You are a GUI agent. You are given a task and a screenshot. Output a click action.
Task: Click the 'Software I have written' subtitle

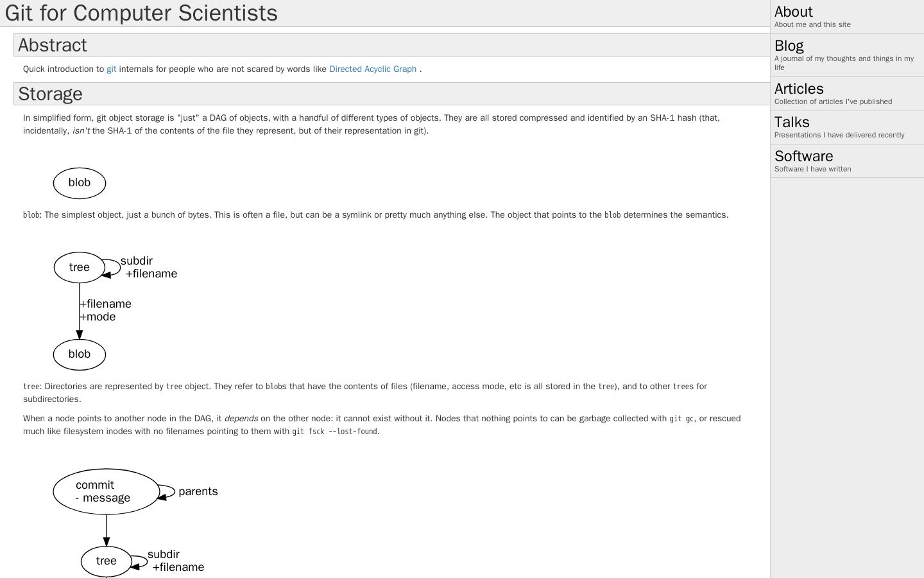click(x=813, y=169)
